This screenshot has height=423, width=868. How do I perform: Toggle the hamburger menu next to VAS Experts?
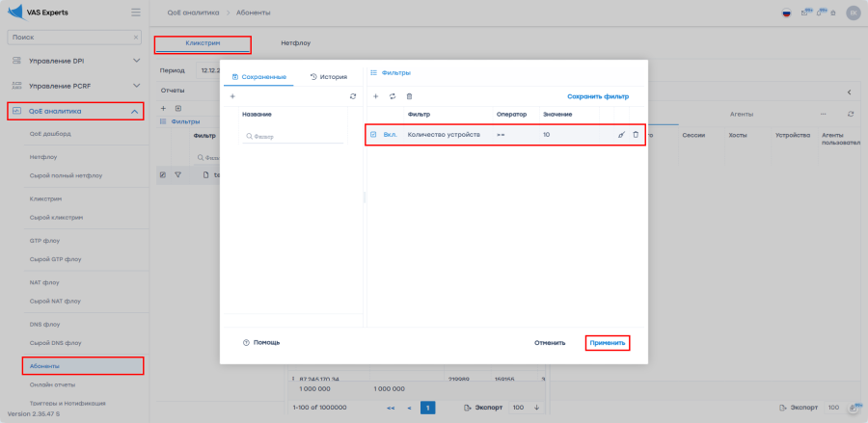[136, 13]
